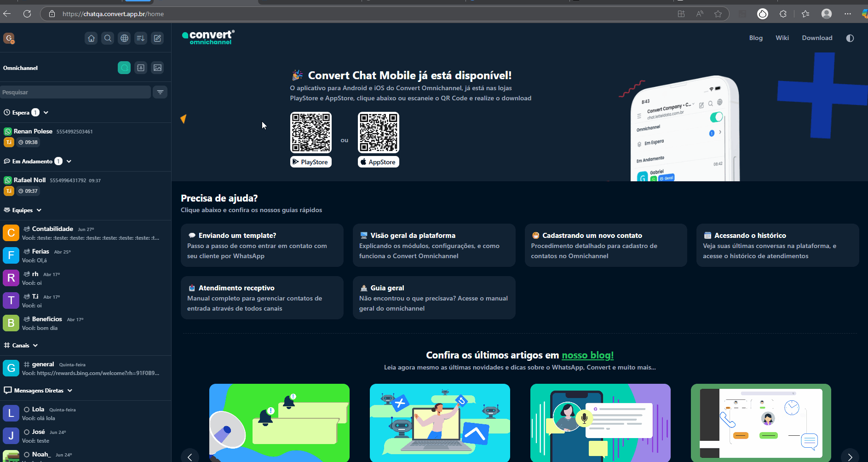Open the image gallery icon beside Omnichannel
This screenshot has height=462, width=868.
[x=157, y=68]
